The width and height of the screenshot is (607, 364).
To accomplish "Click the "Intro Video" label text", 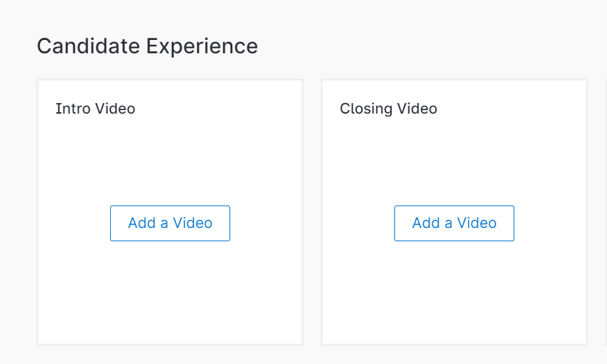I will point(95,109).
